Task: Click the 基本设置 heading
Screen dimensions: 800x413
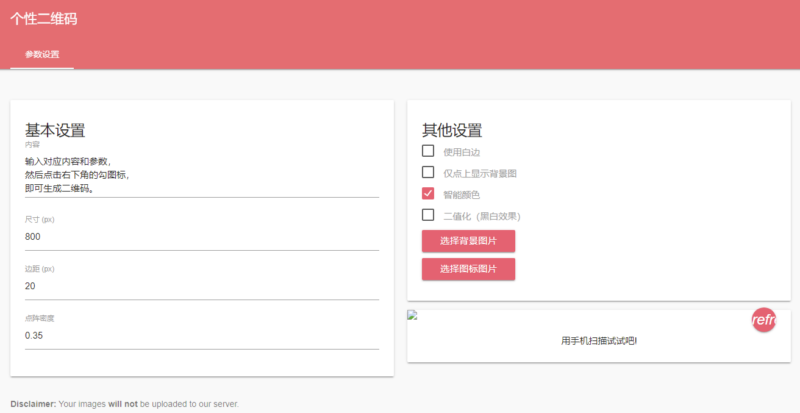Action: coord(55,130)
